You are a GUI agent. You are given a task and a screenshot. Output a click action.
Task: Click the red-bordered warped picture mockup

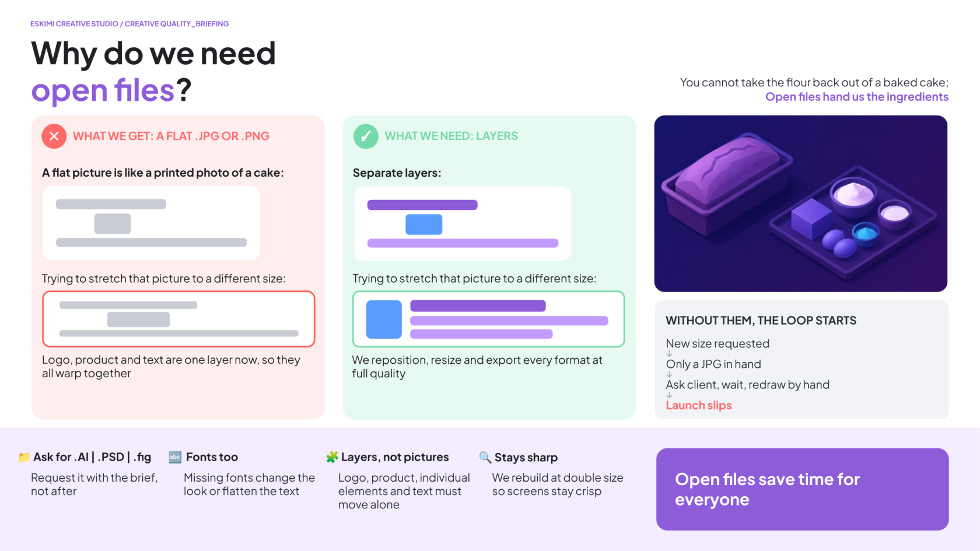click(x=178, y=319)
